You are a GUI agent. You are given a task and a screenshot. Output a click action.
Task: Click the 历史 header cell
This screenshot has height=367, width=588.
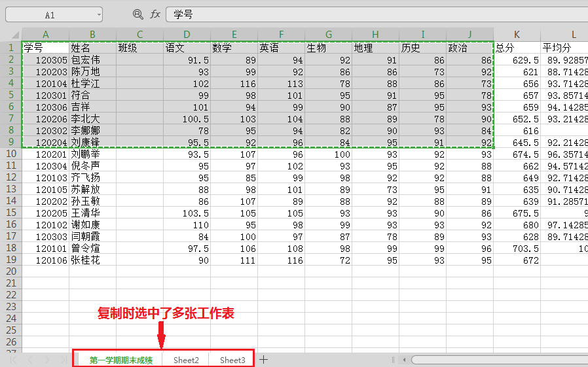422,48
